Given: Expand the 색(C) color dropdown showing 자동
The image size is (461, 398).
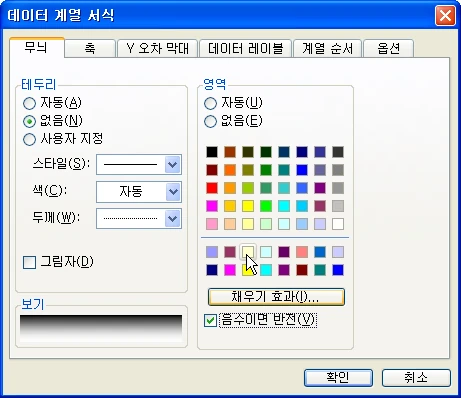Looking at the screenshot, I should pos(139,192).
